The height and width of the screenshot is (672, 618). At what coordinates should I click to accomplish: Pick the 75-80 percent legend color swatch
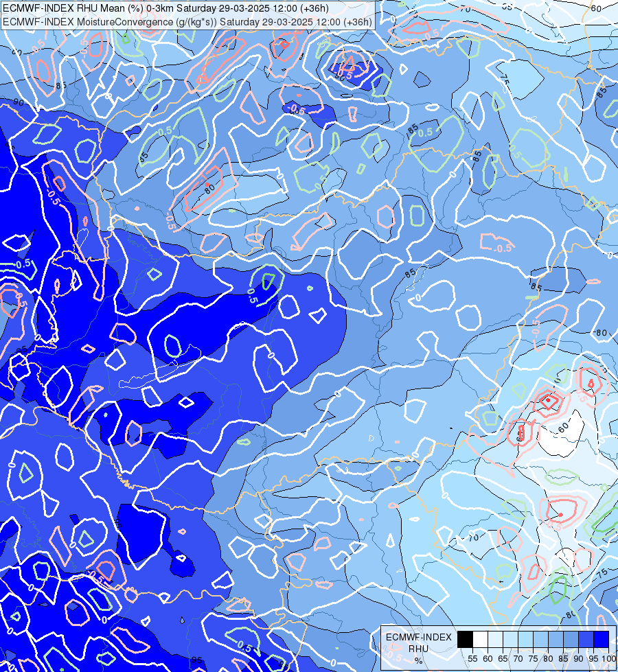point(541,639)
